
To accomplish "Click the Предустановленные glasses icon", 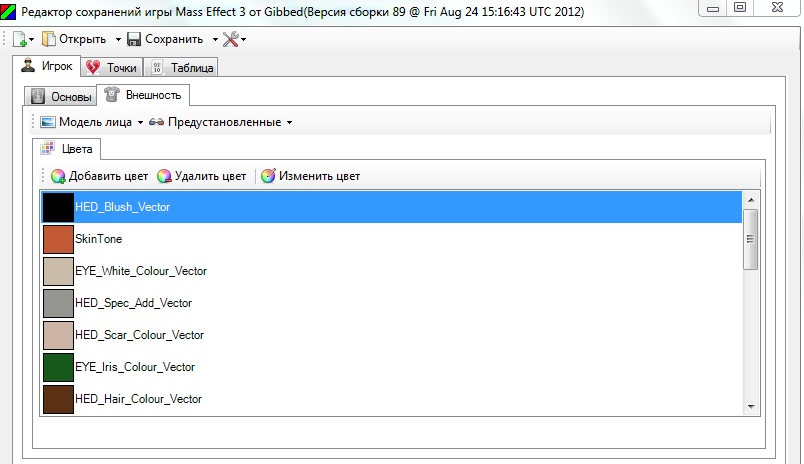I will pyautogui.click(x=156, y=122).
